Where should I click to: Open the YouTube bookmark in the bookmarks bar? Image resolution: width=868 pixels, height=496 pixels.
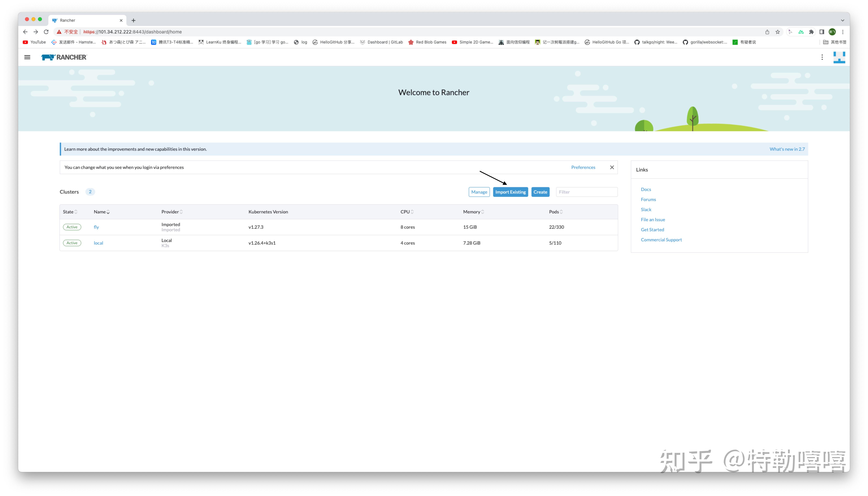tap(34, 42)
